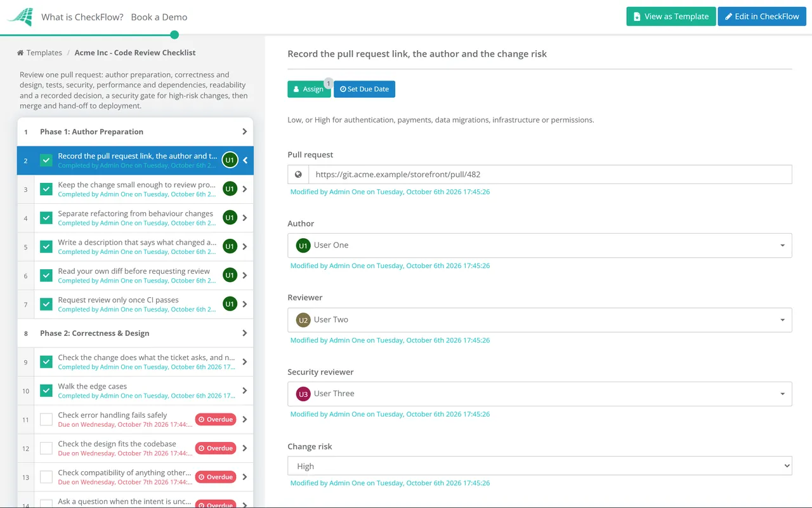The width and height of the screenshot is (812, 508).
Task: Click U1 avatar on Read your own diff row
Action: [230, 275]
